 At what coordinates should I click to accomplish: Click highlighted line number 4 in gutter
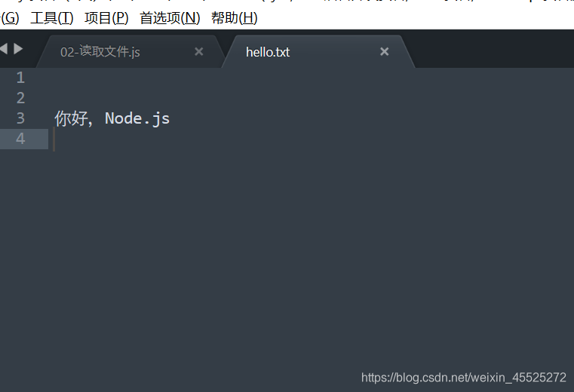[x=20, y=139]
